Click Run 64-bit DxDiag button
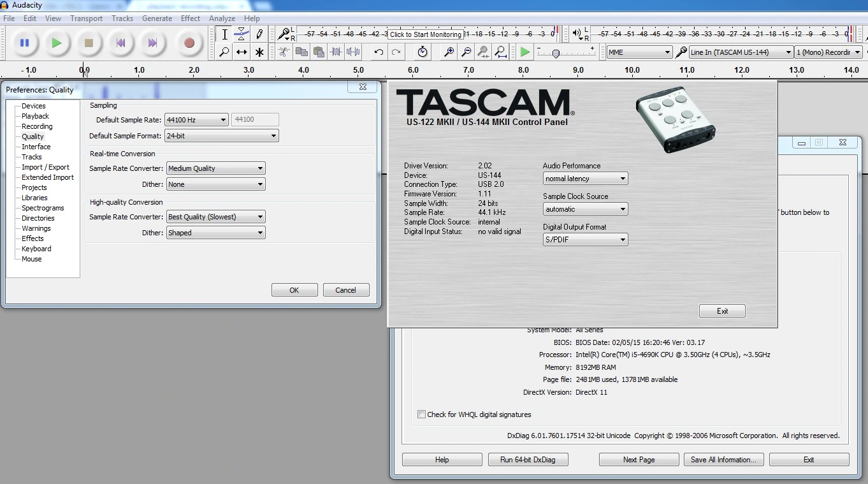This screenshot has width=868, height=484. 528,460
